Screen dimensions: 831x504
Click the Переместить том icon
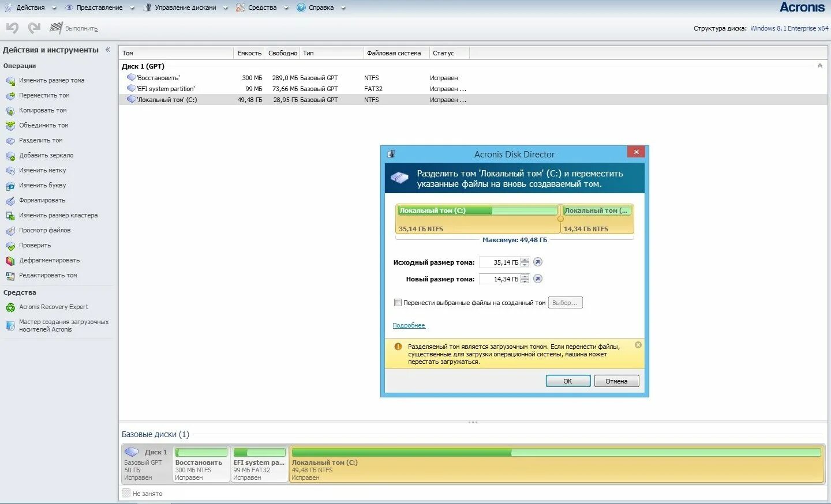pyautogui.click(x=10, y=96)
